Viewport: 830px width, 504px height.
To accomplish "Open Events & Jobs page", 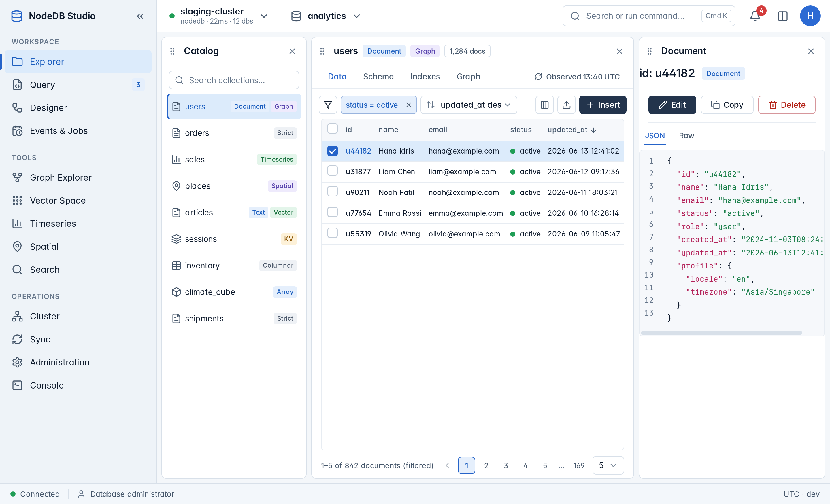I will [78, 131].
